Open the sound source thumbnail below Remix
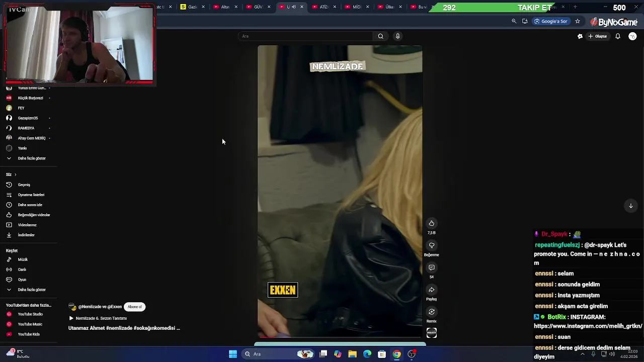Image resolution: width=644 pixels, height=362 pixels. click(432, 333)
